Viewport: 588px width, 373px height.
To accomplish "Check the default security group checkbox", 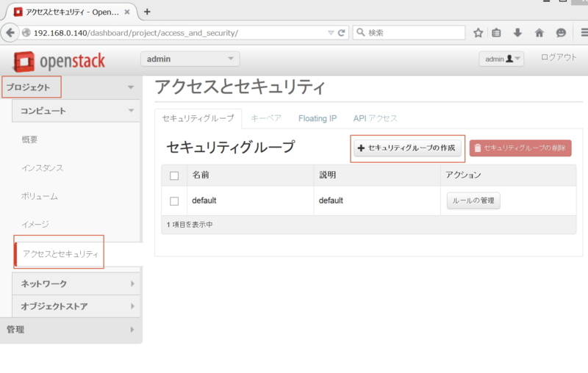I will pyautogui.click(x=174, y=201).
